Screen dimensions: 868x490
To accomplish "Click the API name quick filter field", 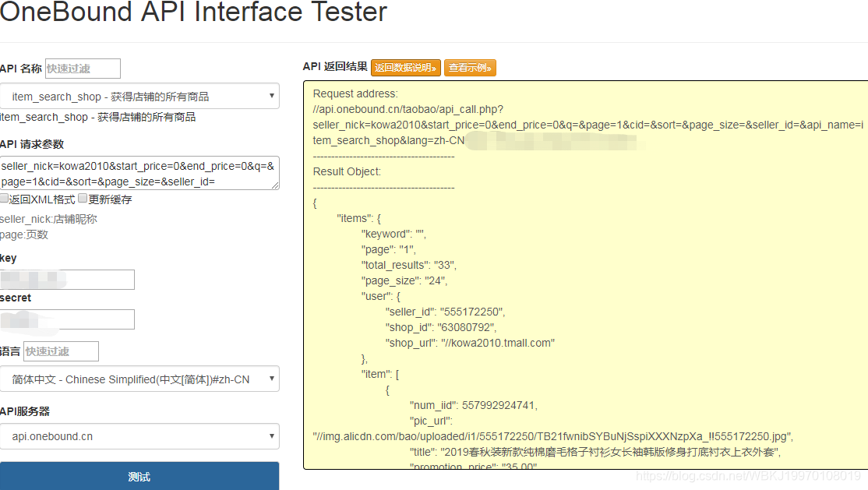I will (x=83, y=69).
